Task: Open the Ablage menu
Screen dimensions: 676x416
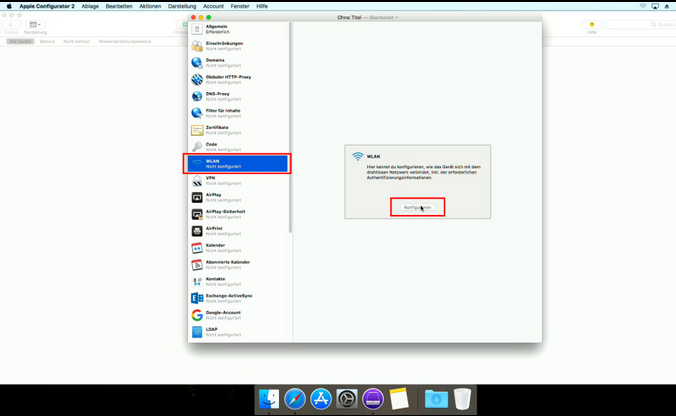Action: tap(90, 6)
